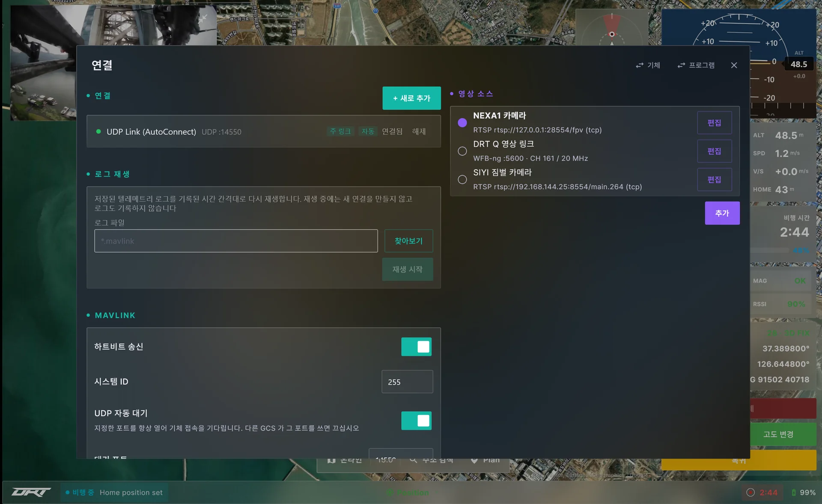This screenshot has width=822, height=504.
Task: Toggle 하트비트 송신 switch
Action: coord(416,347)
